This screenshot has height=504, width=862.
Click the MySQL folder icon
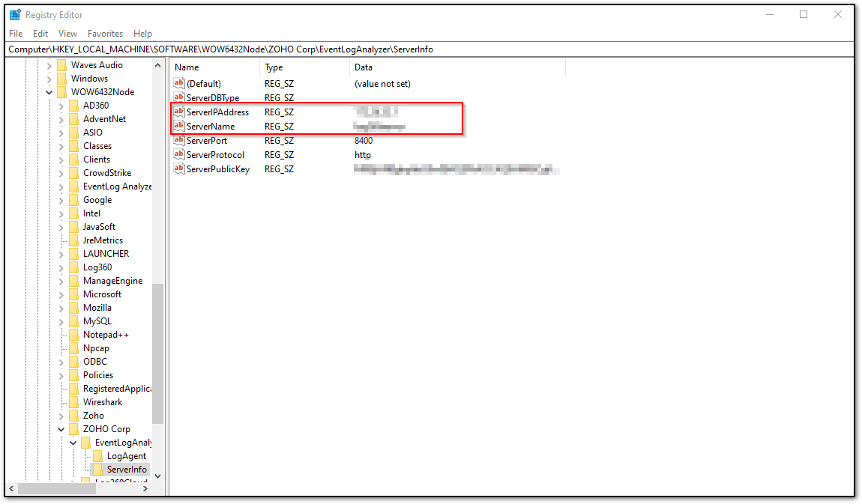74,321
